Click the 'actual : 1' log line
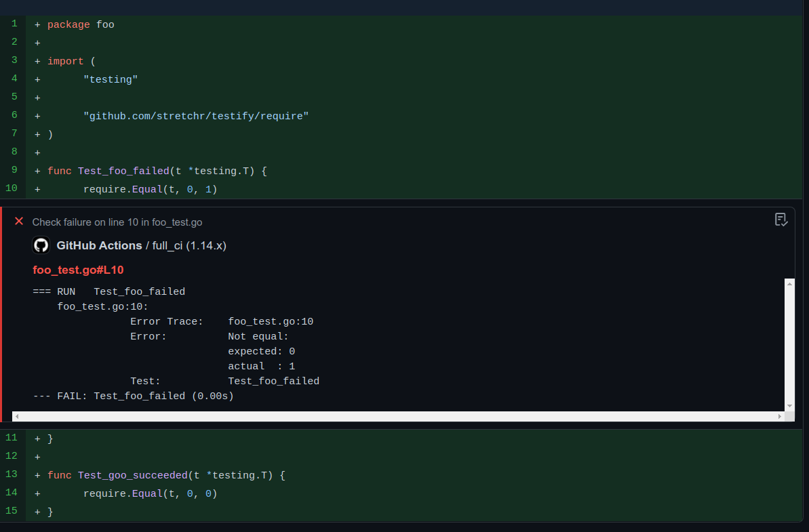809x532 pixels. coord(262,367)
